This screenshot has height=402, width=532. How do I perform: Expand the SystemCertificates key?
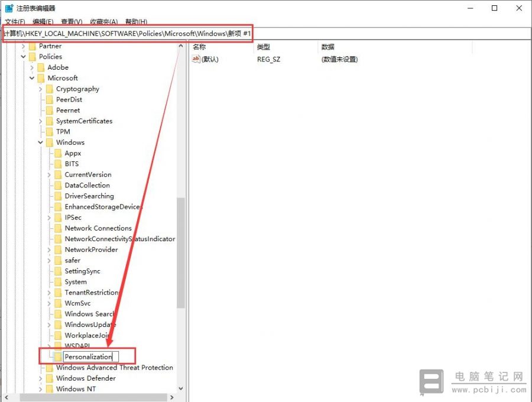click(40, 121)
